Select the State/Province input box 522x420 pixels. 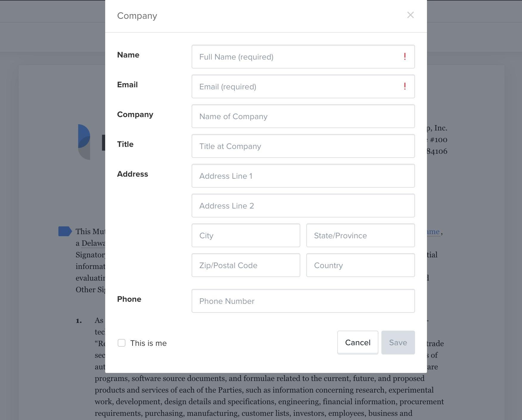[361, 235]
